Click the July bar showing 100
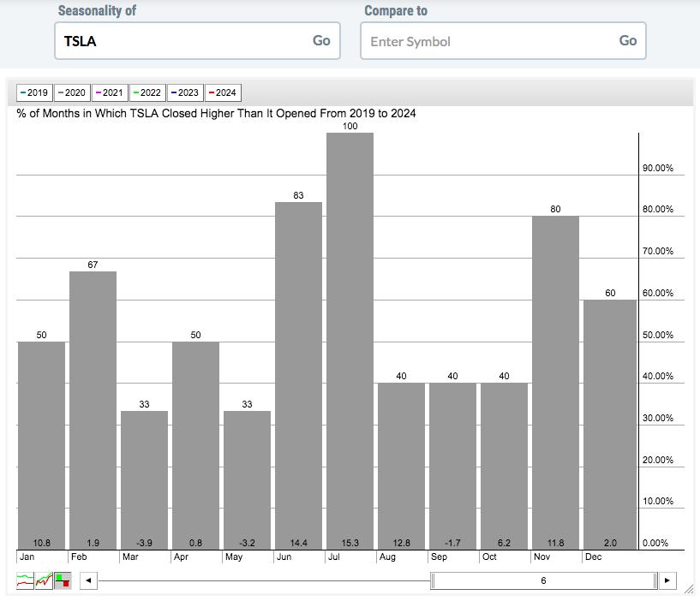Image resolution: width=700 pixels, height=601 pixels. [350, 341]
